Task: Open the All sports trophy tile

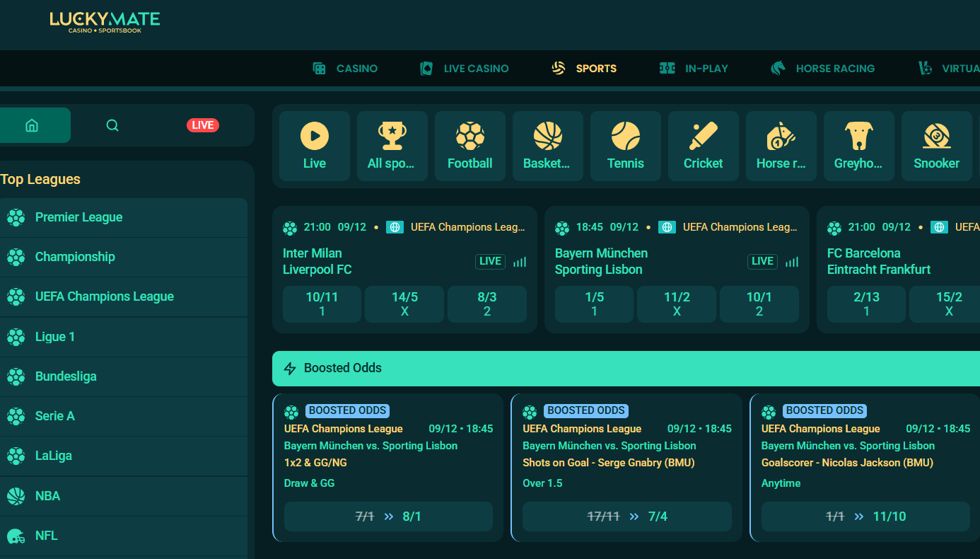Action: point(392,146)
